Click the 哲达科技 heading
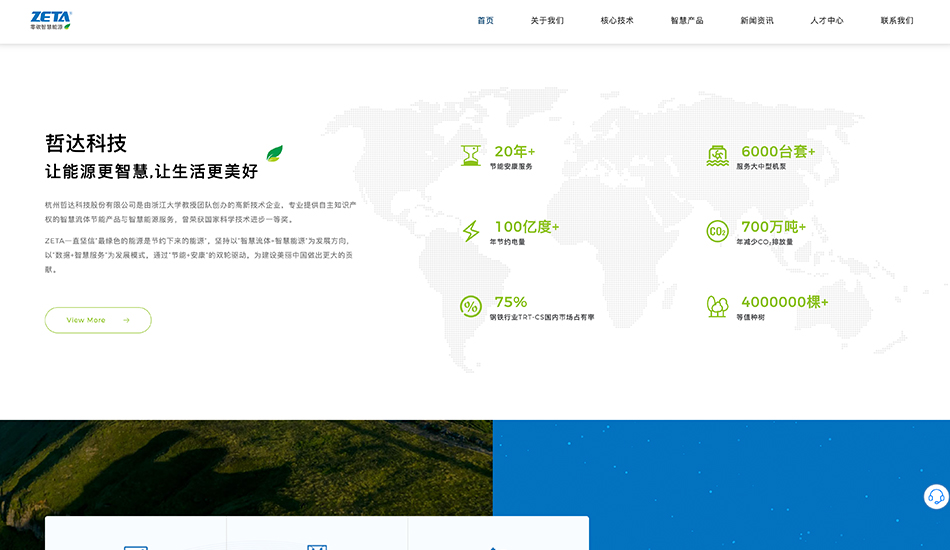This screenshot has width=950, height=550. point(86,143)
